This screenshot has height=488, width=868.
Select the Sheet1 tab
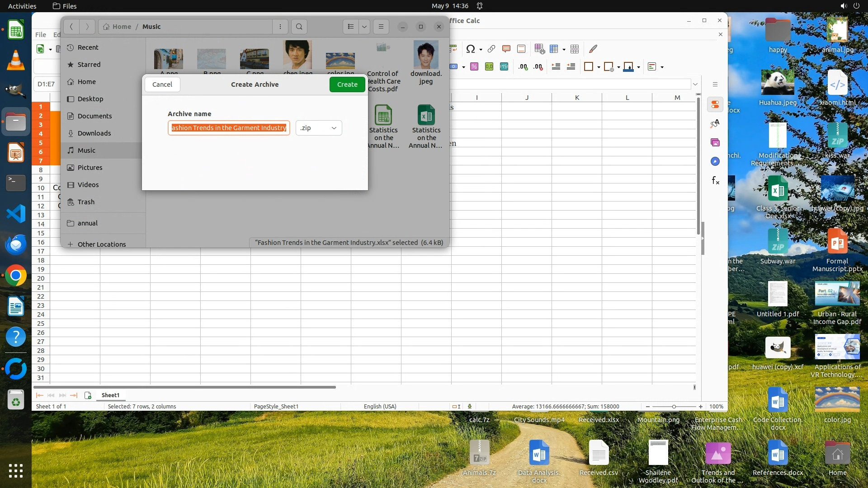(x=110, y=395)
